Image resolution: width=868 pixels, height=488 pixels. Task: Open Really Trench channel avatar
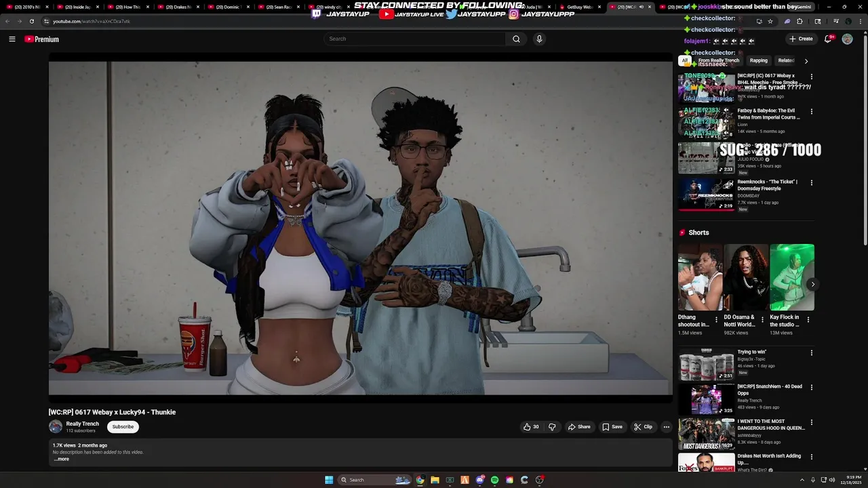coord(56,426)
